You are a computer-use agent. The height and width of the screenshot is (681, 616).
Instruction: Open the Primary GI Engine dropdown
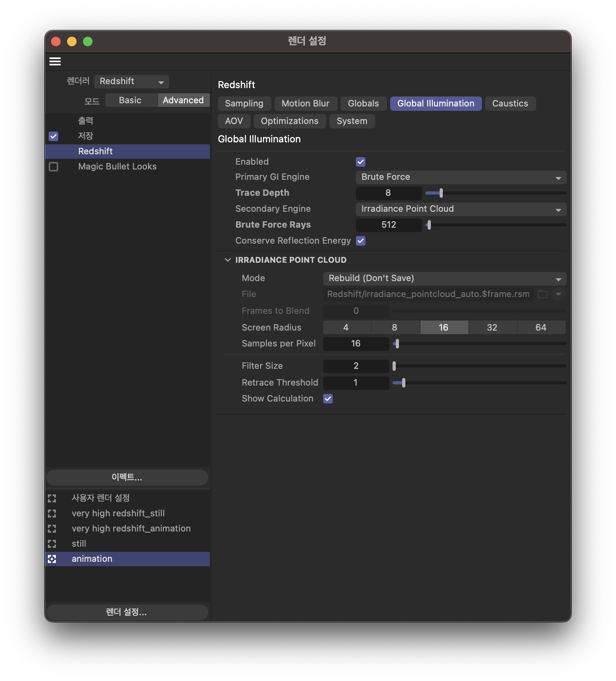tap(461, 177)
